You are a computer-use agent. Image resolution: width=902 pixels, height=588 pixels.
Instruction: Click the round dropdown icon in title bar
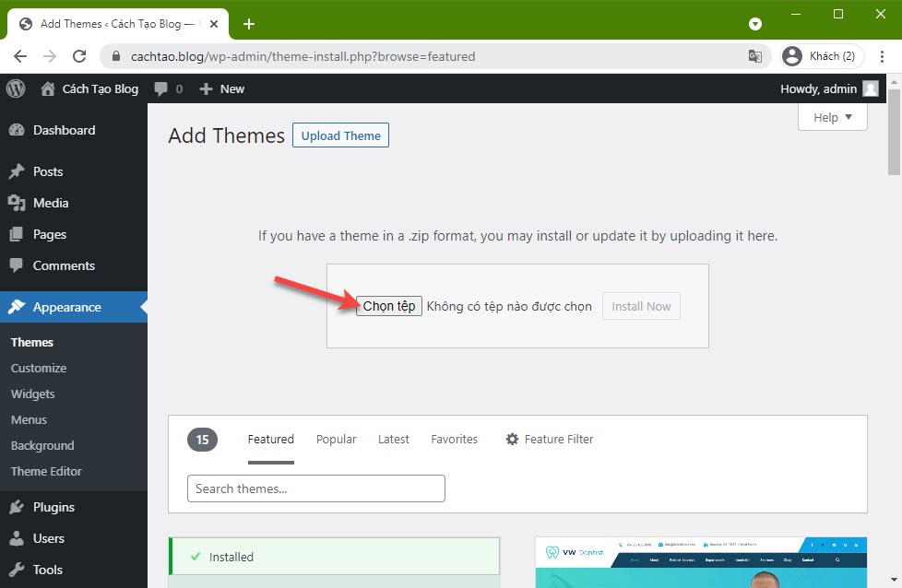point(755,24)
